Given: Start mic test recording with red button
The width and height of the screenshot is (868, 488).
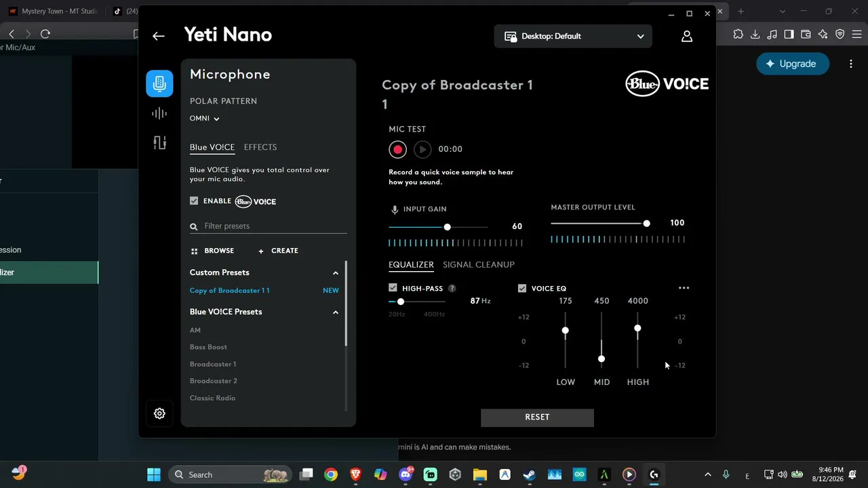Looking at the screenshot, I should pyautogui.click(x=397, y=149).
